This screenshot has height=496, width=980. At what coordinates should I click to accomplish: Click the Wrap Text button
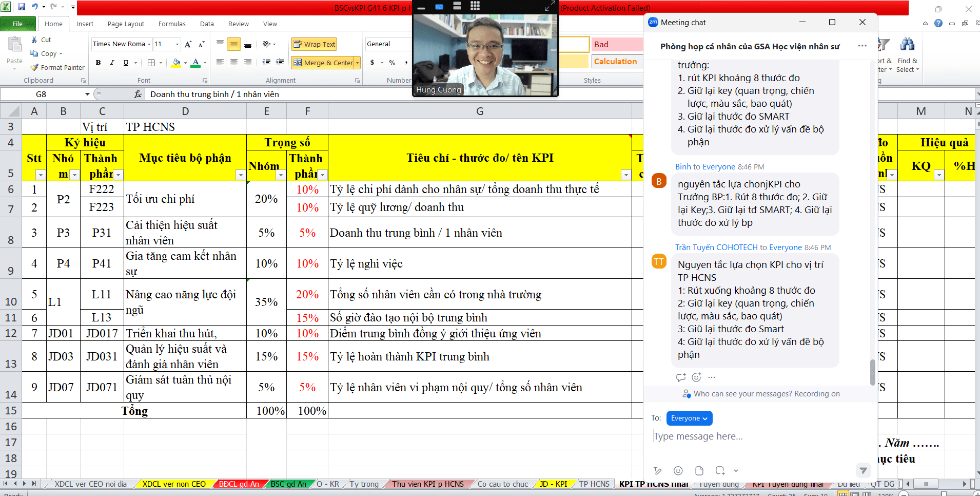(x=314, y=44)
